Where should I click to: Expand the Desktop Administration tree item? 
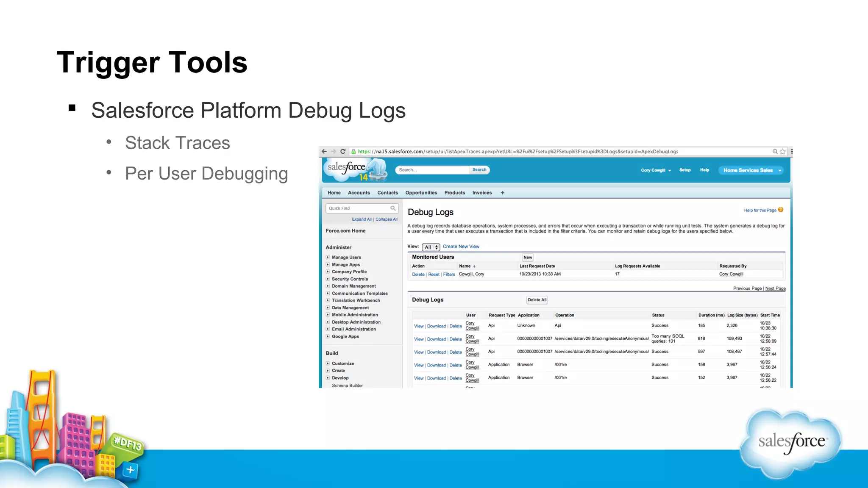(328, 322)
